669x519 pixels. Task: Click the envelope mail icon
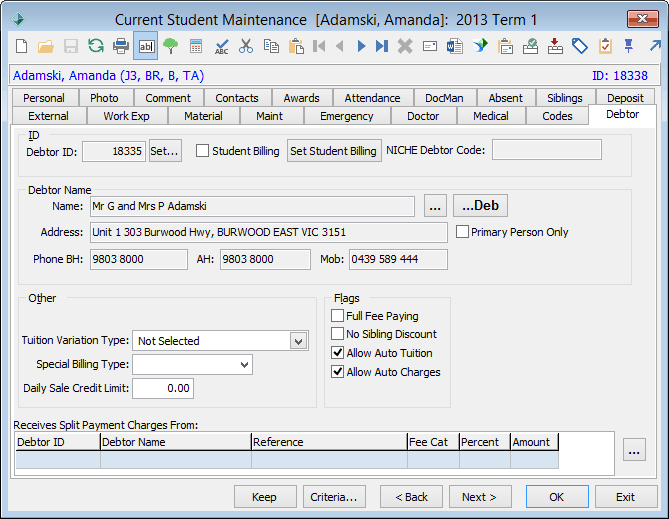[x=430, y=46]
